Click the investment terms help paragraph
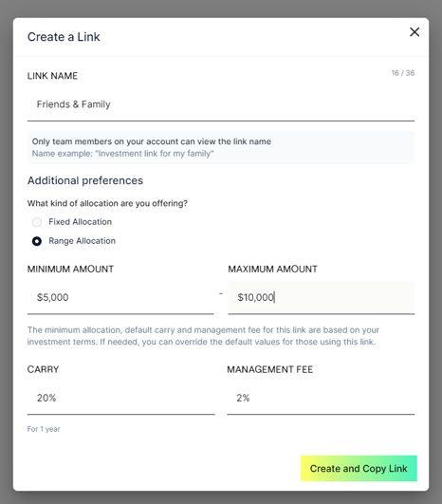The width and height of the screenshot is (442, 504). tap(203, 336)
